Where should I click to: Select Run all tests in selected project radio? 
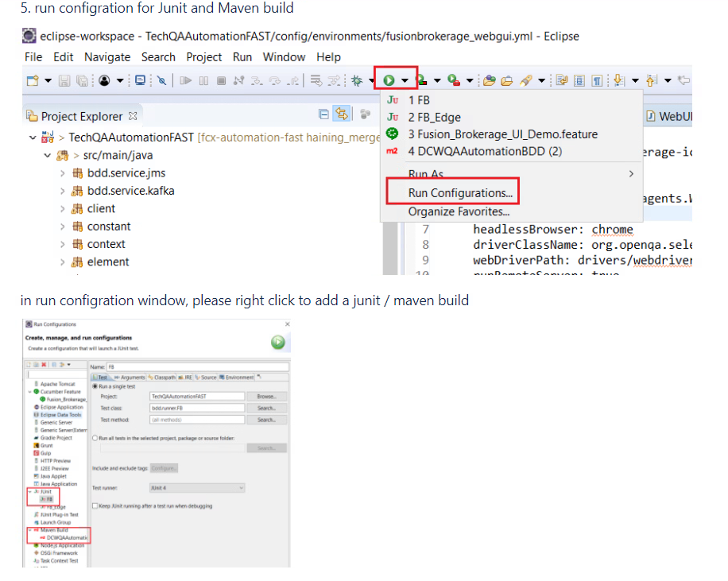(95, 438)
